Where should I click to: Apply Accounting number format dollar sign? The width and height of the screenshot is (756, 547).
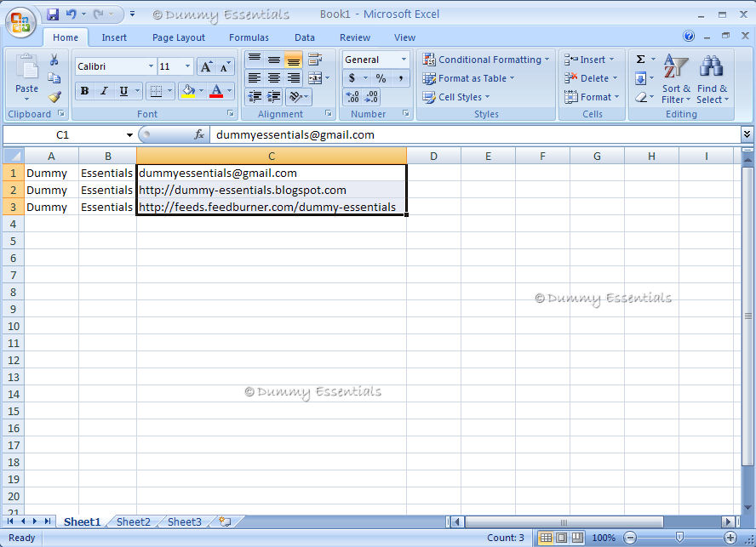[x=352, y=78]
